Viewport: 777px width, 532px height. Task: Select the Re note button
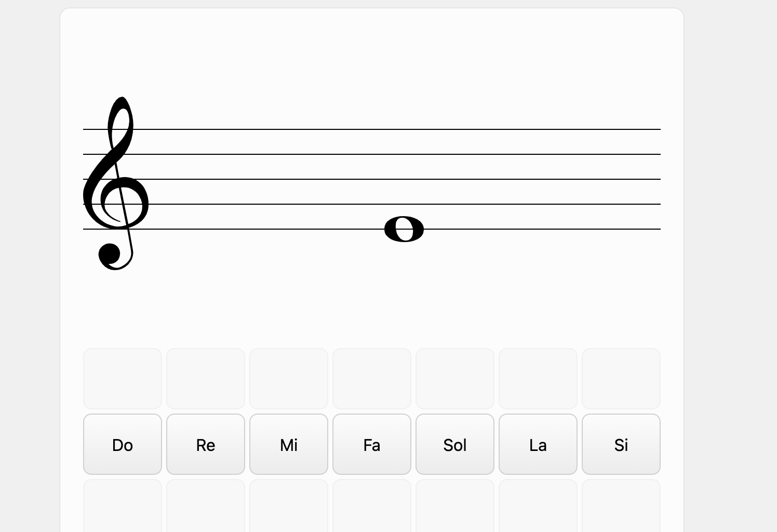[x=206, y=444]
